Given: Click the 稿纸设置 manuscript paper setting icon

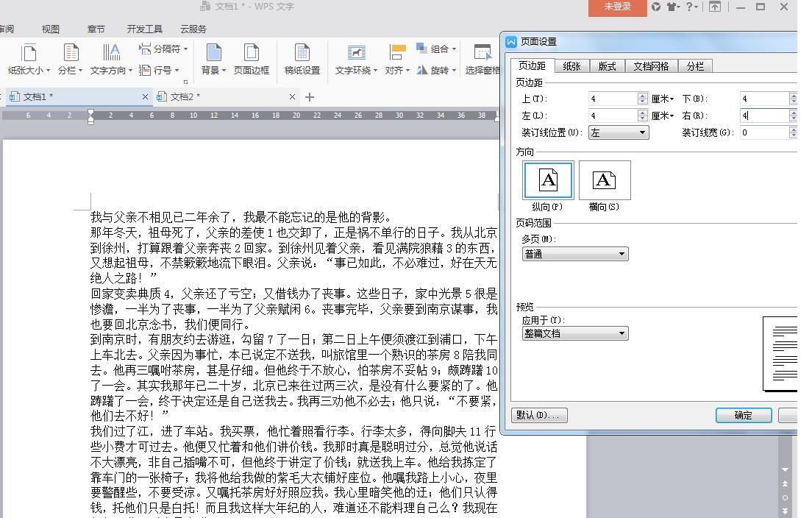Looking at the screenshot, I should pyautogui.click(x=302, y=59).
